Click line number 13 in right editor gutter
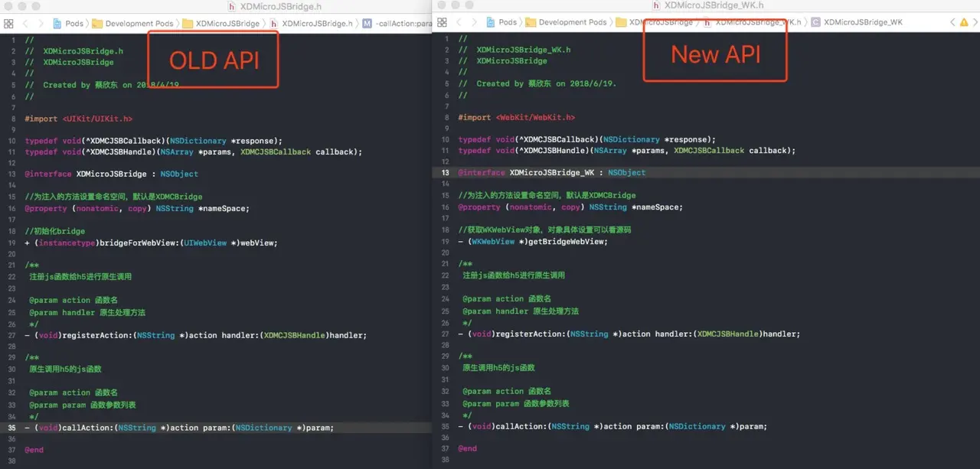Screen dimensions: 980x469 point(445,173)
